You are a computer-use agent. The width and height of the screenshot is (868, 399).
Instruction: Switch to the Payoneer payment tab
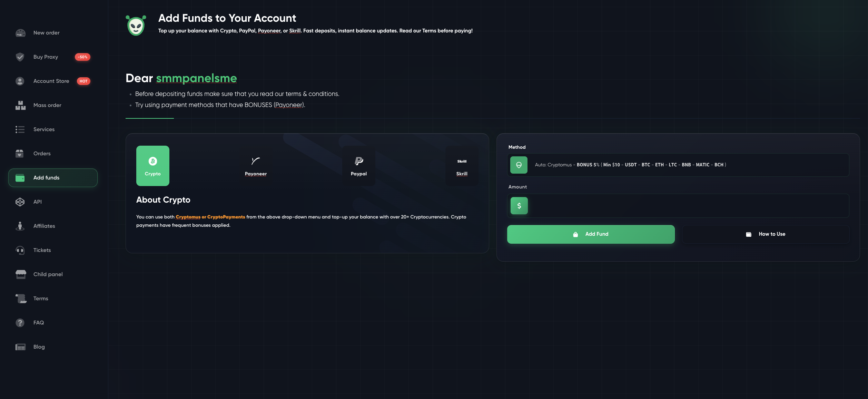256,166
